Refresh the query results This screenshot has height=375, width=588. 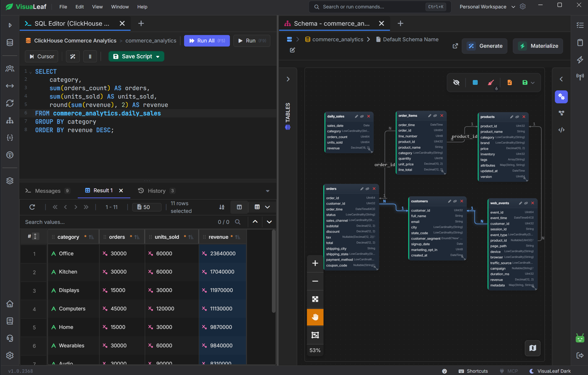pyautogui.click(x=32, y=207)
